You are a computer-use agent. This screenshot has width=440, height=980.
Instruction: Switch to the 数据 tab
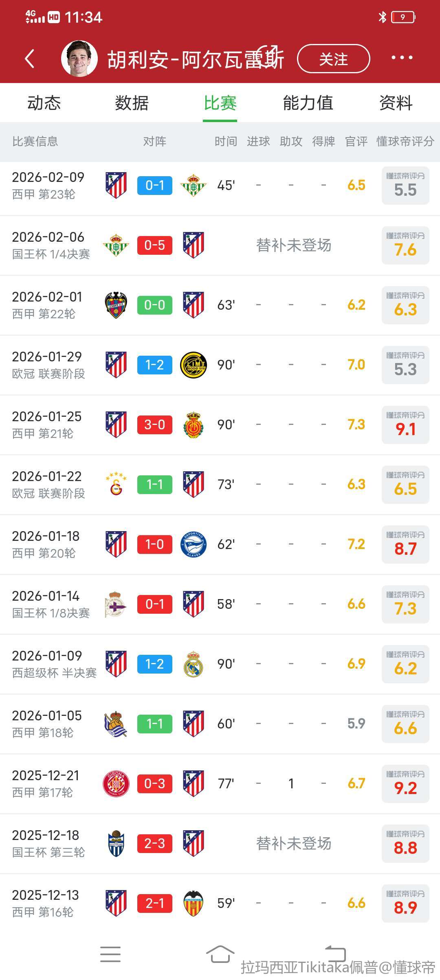132,103
